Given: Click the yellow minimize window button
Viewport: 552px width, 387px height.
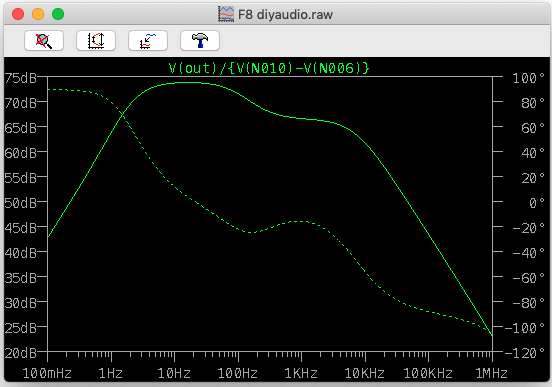Looking at the screenshot, I should (x=38, y=14).
